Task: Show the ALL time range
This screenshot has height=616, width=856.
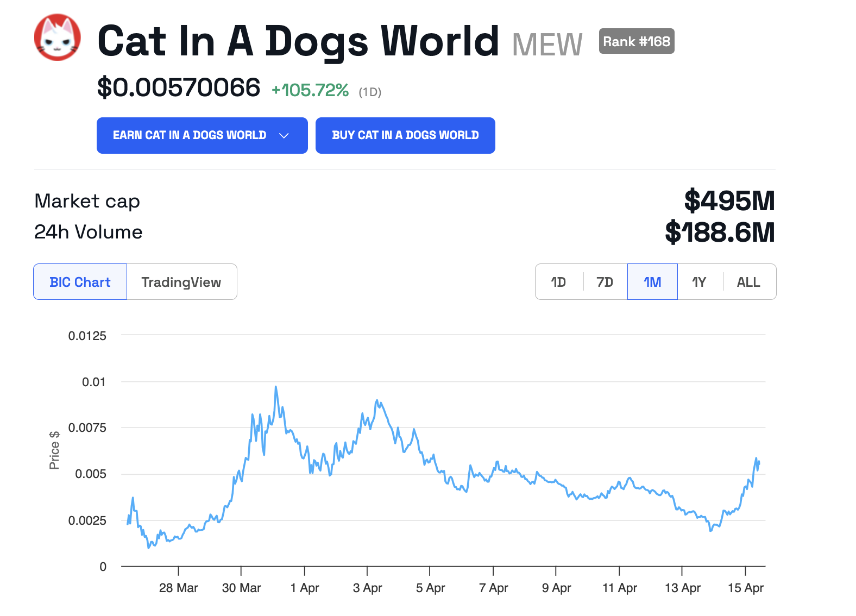Action: pos(748,282)
